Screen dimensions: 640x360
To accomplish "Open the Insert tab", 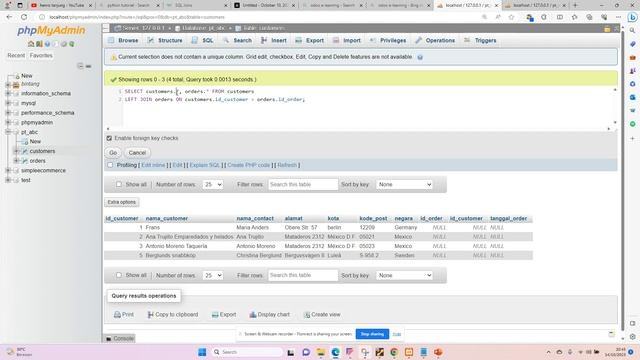I will click(x=274, y=40).
